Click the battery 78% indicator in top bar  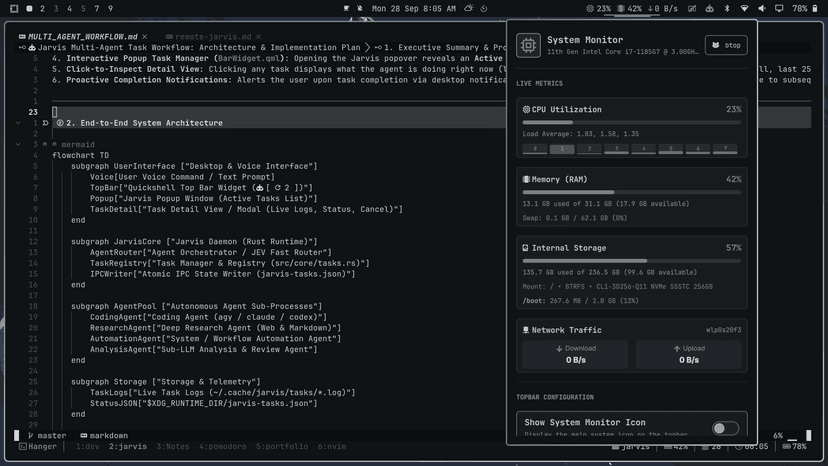pos(805,8)
